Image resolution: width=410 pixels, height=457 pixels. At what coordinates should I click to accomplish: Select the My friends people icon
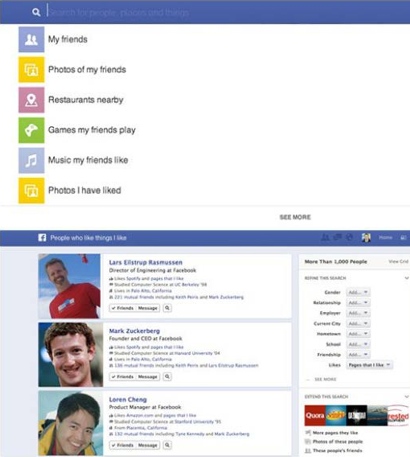pos(31,40)
